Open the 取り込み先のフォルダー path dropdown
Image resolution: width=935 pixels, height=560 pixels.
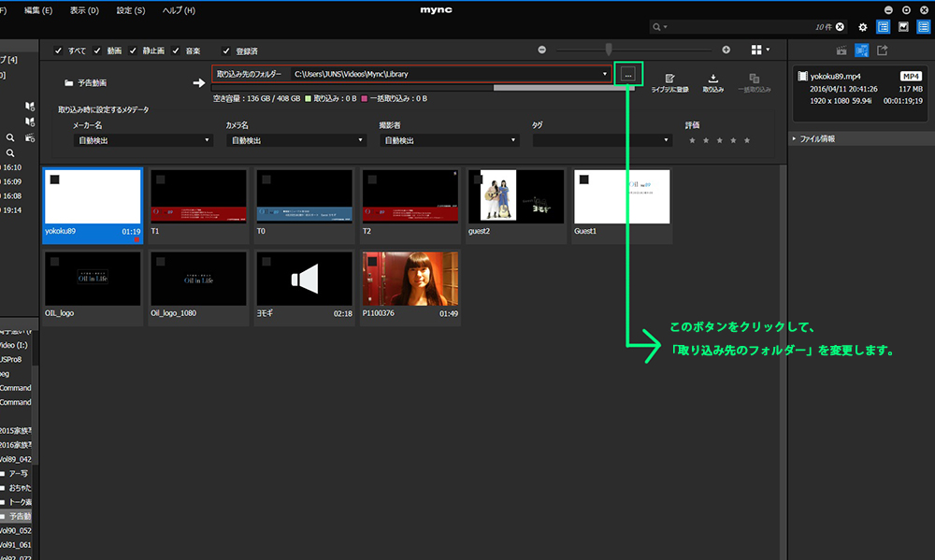(605, 74)
